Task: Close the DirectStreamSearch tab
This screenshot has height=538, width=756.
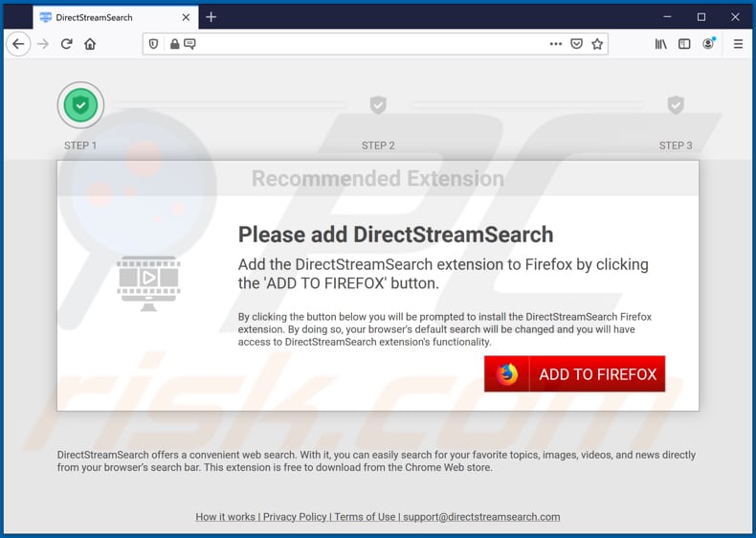Action: pyautogui.click(x=186, y=17)
